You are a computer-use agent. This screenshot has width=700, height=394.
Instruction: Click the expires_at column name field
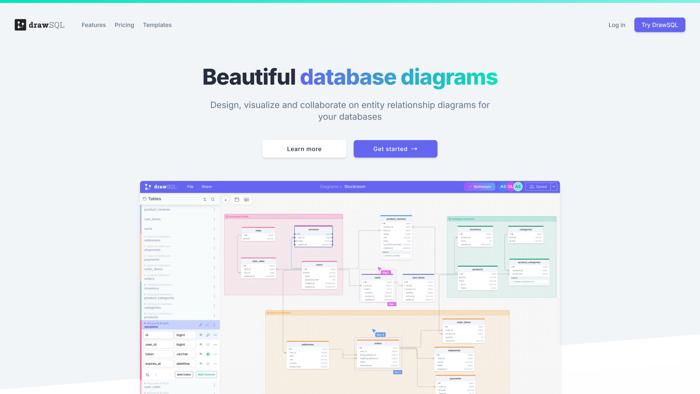(x=158, y=364)
